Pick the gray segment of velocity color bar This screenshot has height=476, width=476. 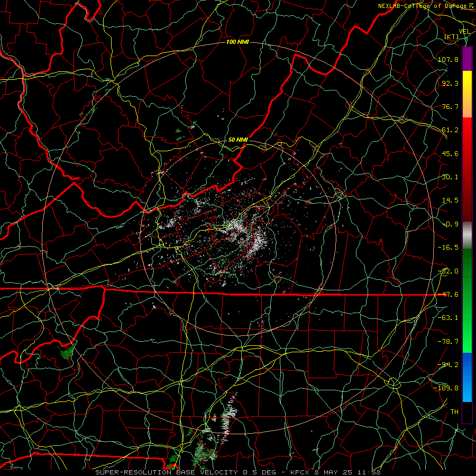(x=467, y=235)
